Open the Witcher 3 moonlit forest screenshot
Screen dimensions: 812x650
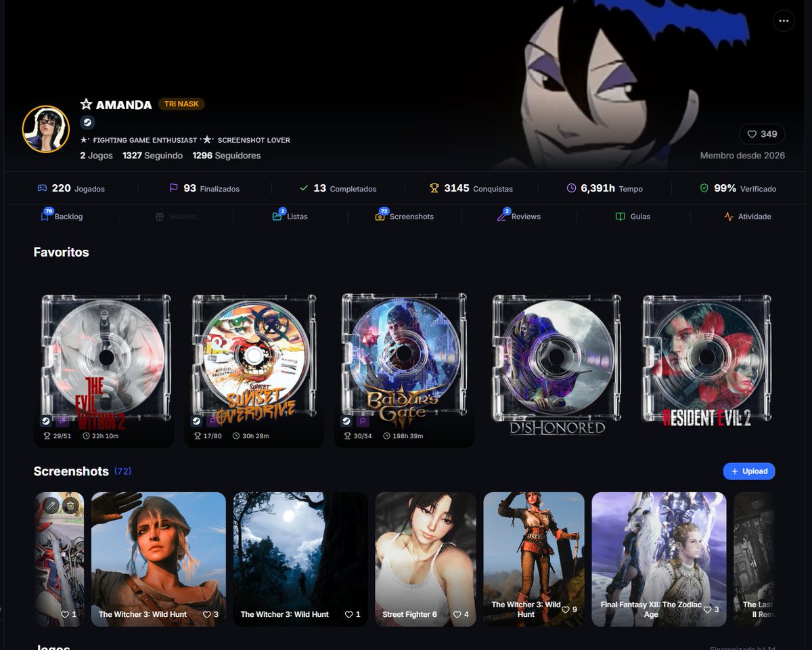click(300, 559)
